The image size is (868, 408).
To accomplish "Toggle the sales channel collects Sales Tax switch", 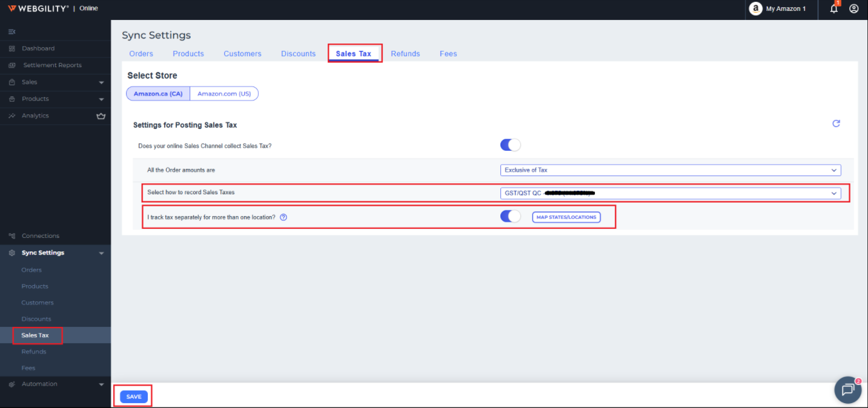I will [510, 145].
